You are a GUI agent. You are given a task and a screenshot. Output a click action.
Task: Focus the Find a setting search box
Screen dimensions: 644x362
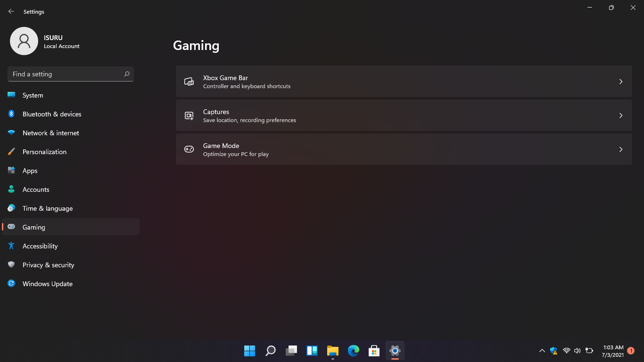(x=71, y=74)
